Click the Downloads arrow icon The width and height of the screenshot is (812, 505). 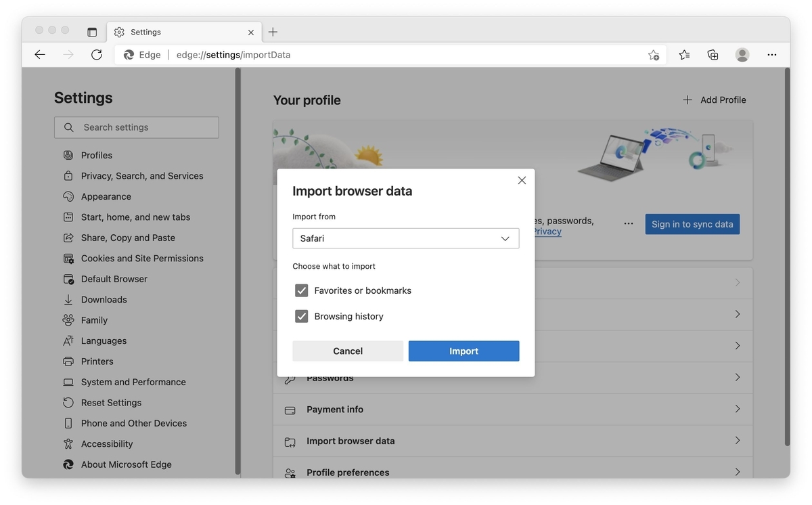click(x=68, y=299)
